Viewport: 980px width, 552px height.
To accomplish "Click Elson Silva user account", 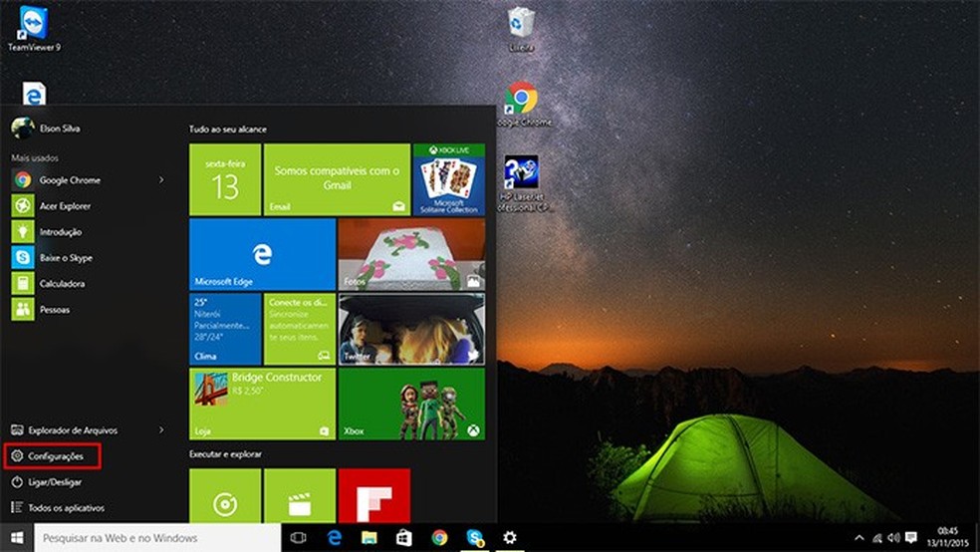I will 46,129.
